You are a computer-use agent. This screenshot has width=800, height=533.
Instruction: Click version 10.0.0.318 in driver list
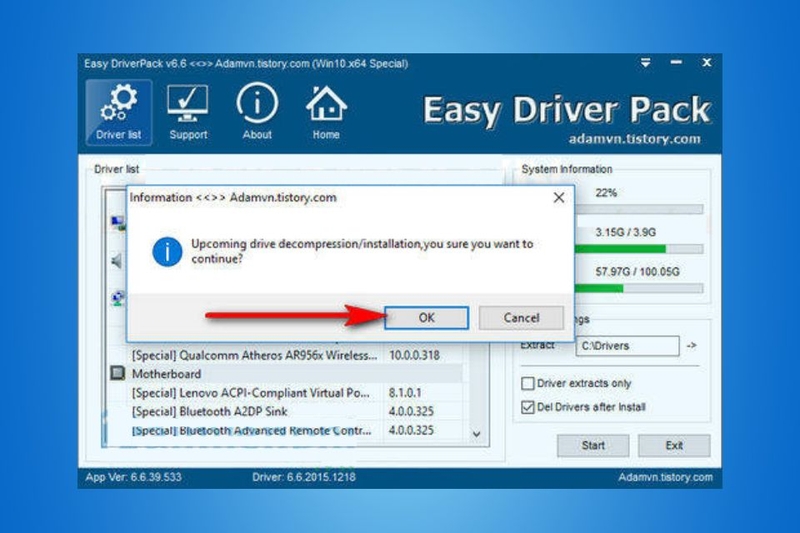click(414, 355)
